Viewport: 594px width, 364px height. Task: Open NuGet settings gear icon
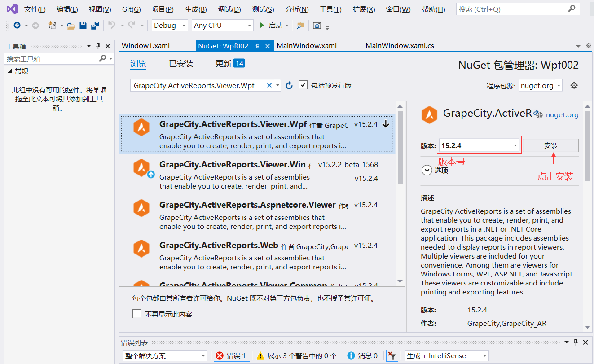point(574,85)
